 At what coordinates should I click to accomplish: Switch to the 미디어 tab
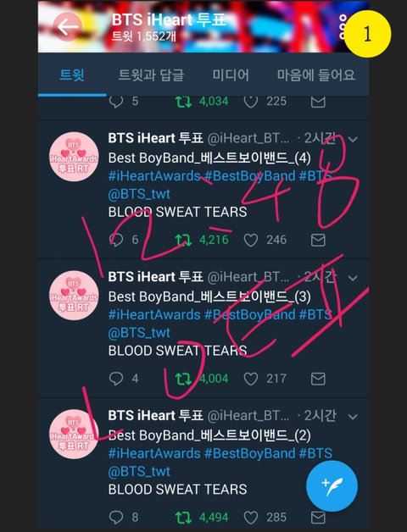pos(231,75)
